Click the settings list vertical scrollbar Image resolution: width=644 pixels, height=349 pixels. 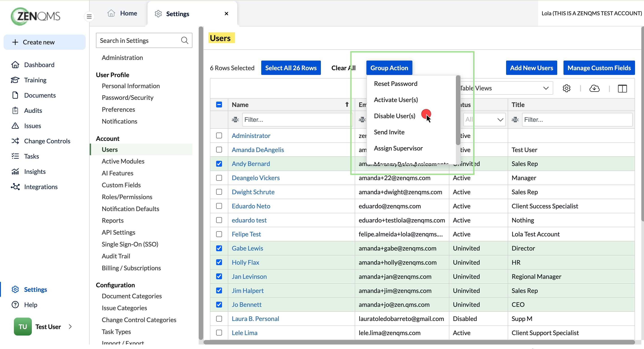pyautogui.click(x=201, y=183)
